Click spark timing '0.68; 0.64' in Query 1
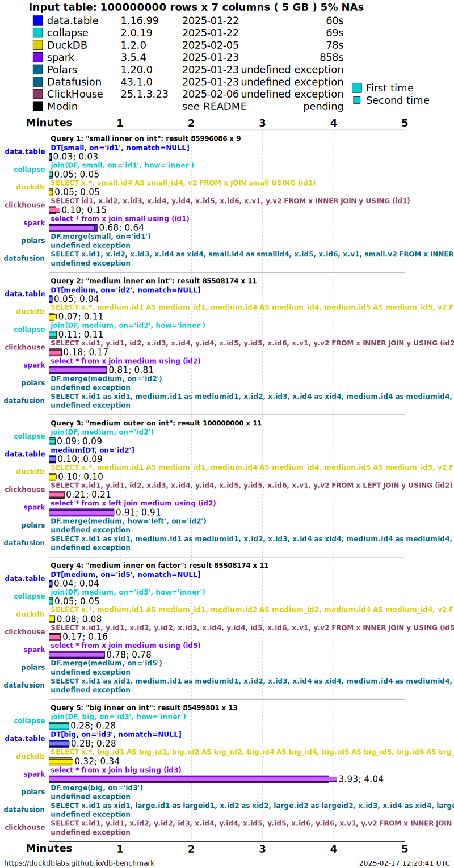 (x=121, y=227)
